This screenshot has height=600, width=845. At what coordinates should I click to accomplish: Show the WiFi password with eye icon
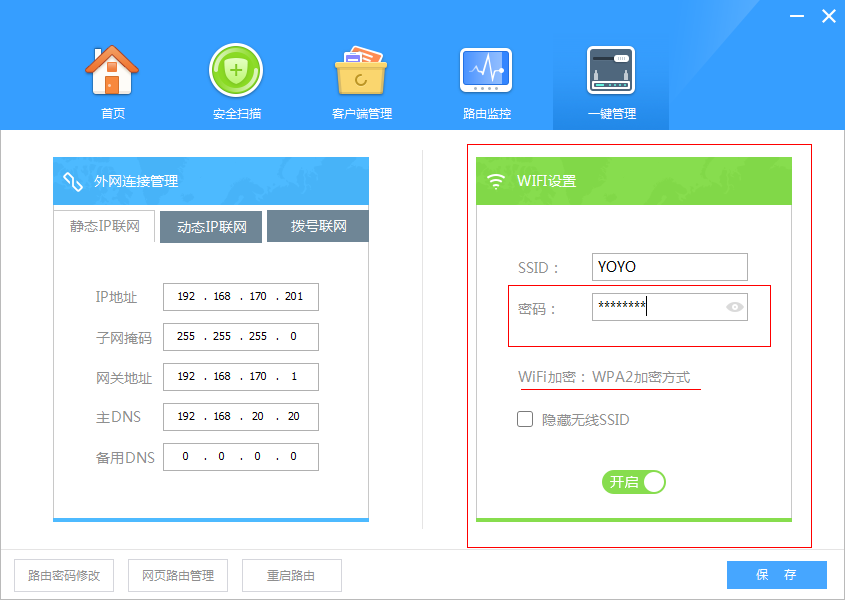[735, 307]
